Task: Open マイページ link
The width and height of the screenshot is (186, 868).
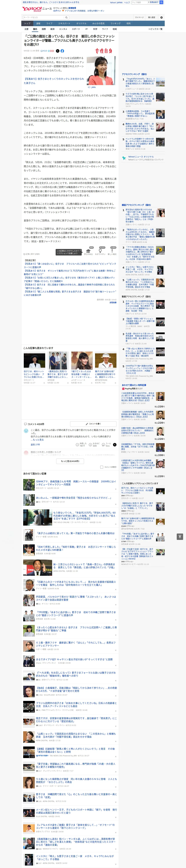Action: [x=139, y=17]
